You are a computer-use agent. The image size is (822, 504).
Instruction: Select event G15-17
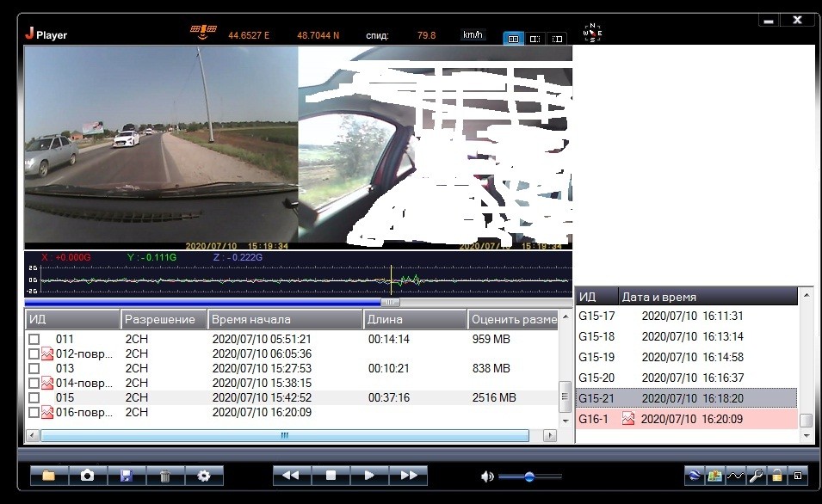[686, 316]
